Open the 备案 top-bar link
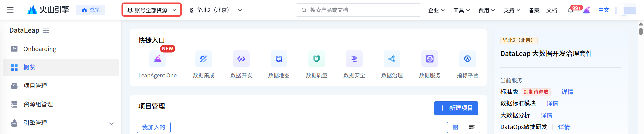The height and width of the screenshot is (134, 644). pos(534,10)
